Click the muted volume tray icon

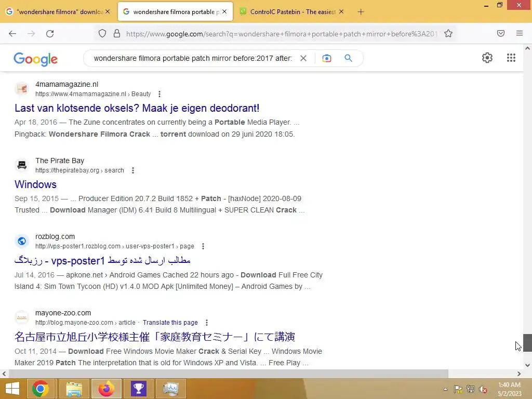[x=483, y=389]
